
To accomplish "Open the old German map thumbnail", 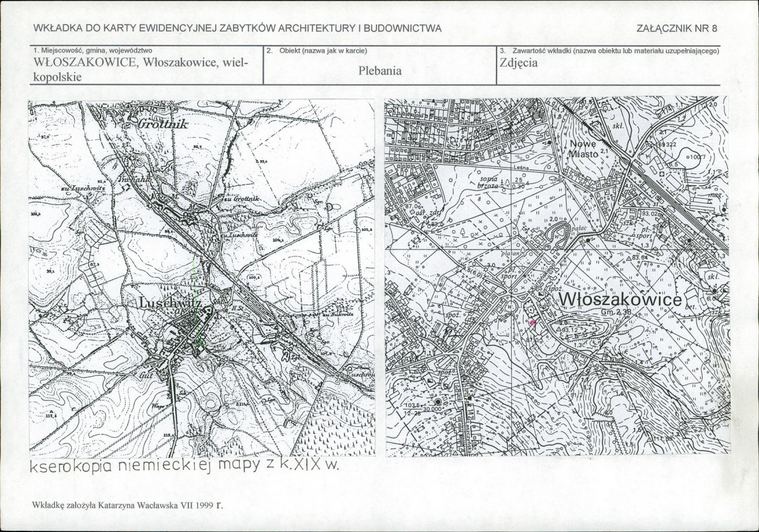I will pos(202,278).
